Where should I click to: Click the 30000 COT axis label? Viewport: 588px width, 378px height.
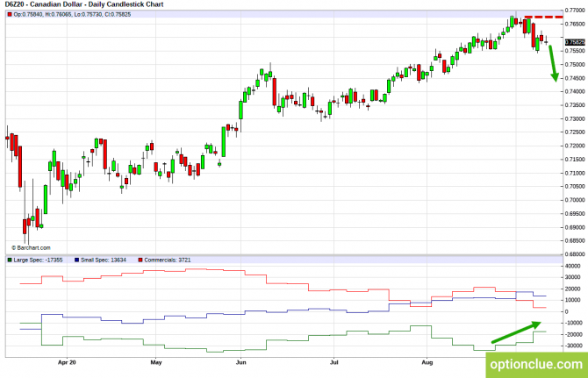(572, 277)
